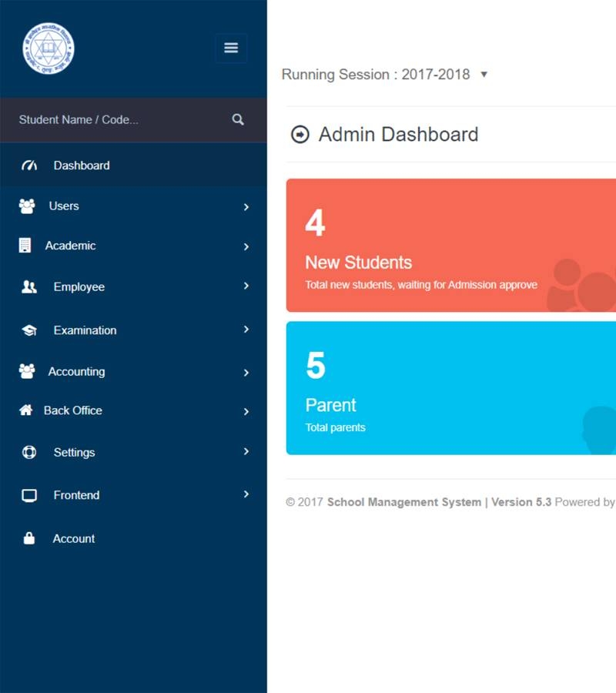This screenshot has width=616, height=693.
Task: Click the Account lock icon
Action: click(29, 539)
